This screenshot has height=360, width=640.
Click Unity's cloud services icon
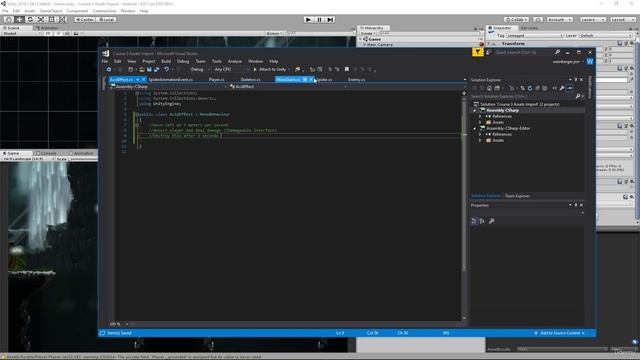[538, 19]
